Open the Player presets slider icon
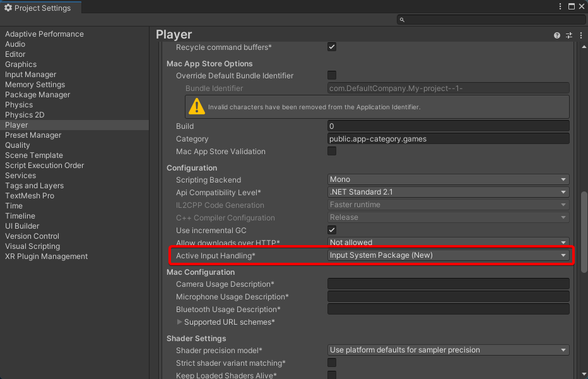 [x=569, y=35]
